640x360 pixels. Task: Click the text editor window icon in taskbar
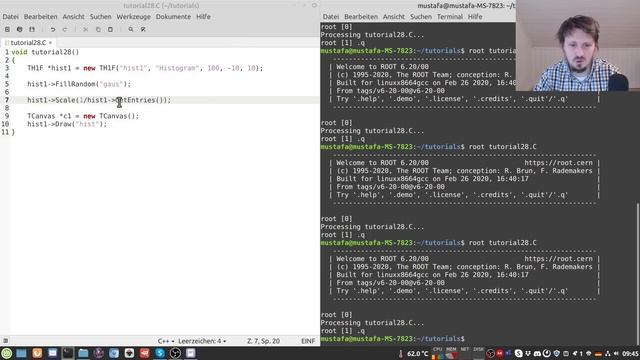[191, 353]
